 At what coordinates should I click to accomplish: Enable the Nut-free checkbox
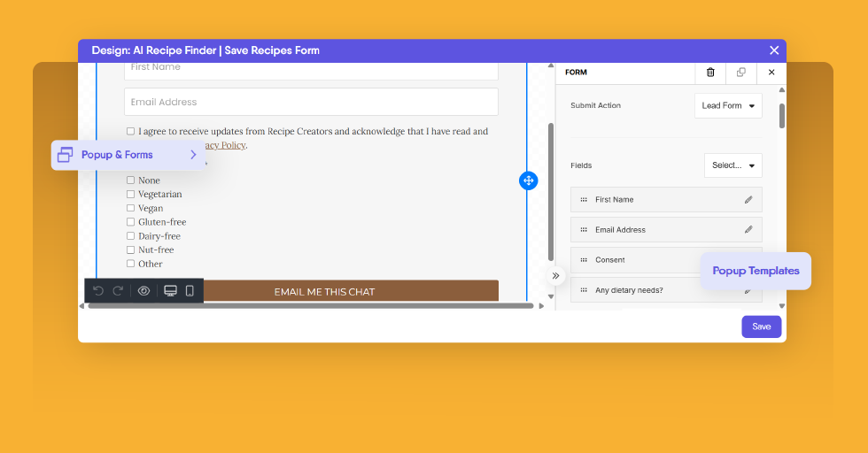point(130,250)
